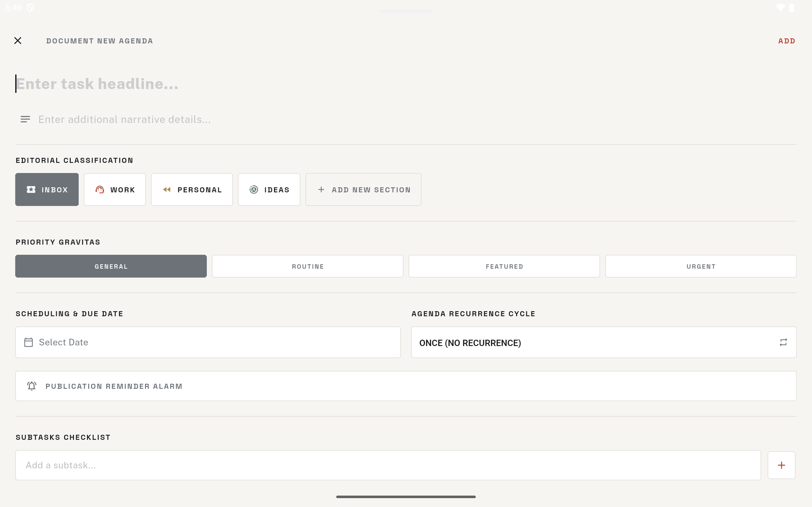Open the Select Date picker
The width and height of the screenshot is (812, 507).
[208, 342]
